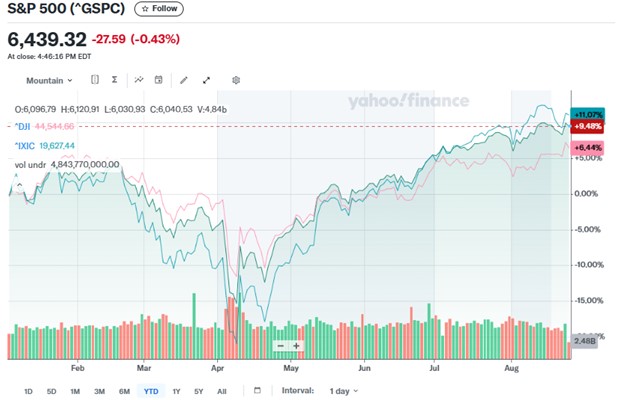Zoom out with the minus icon
Screen dimensions: 624x400
[281, 346]
